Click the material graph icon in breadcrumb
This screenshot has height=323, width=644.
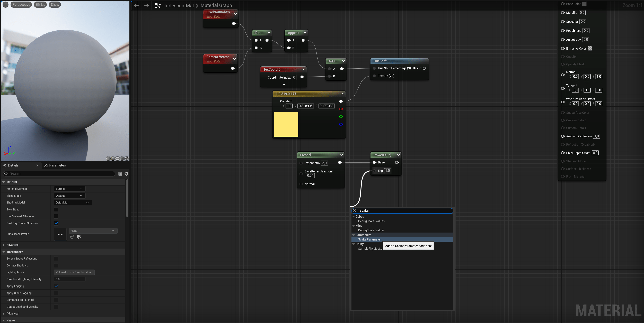(x=158, y=5)
